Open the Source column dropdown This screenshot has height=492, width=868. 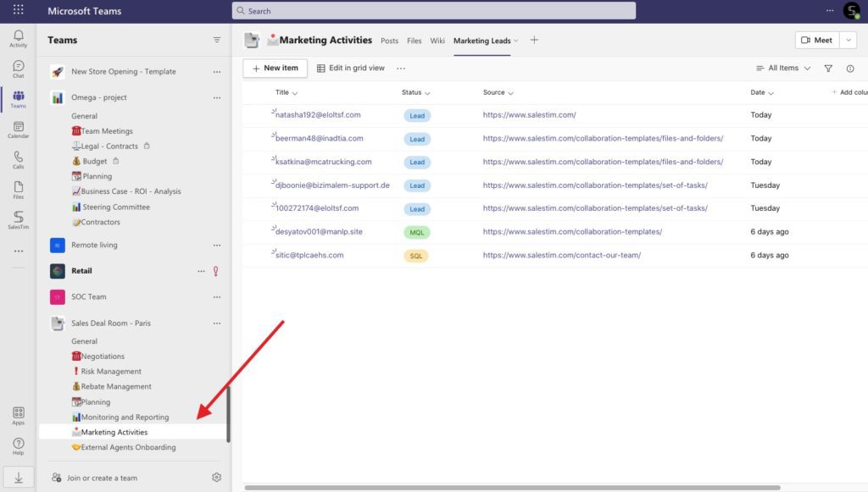coord(510,93)
